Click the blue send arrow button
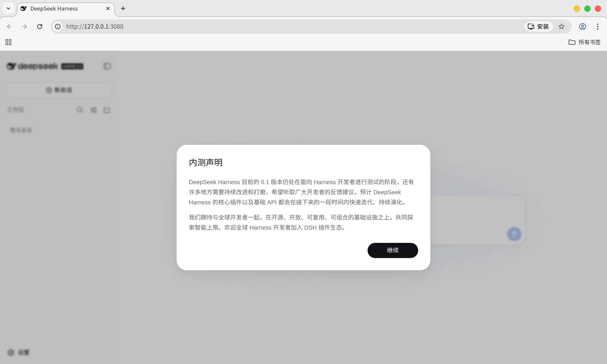Viewport: 607px width, 364px height. [514, 234]
